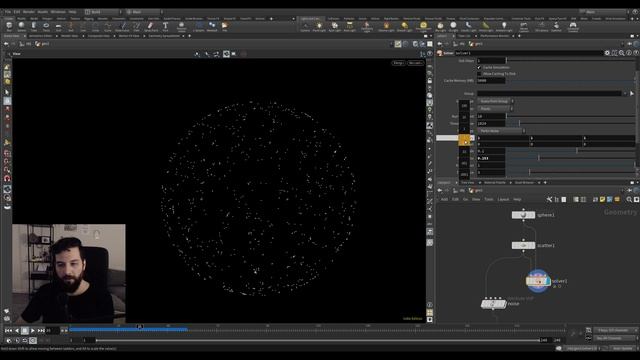Click the scissors icon in network toolbar

pyautogui.click(x=549, y=199)
